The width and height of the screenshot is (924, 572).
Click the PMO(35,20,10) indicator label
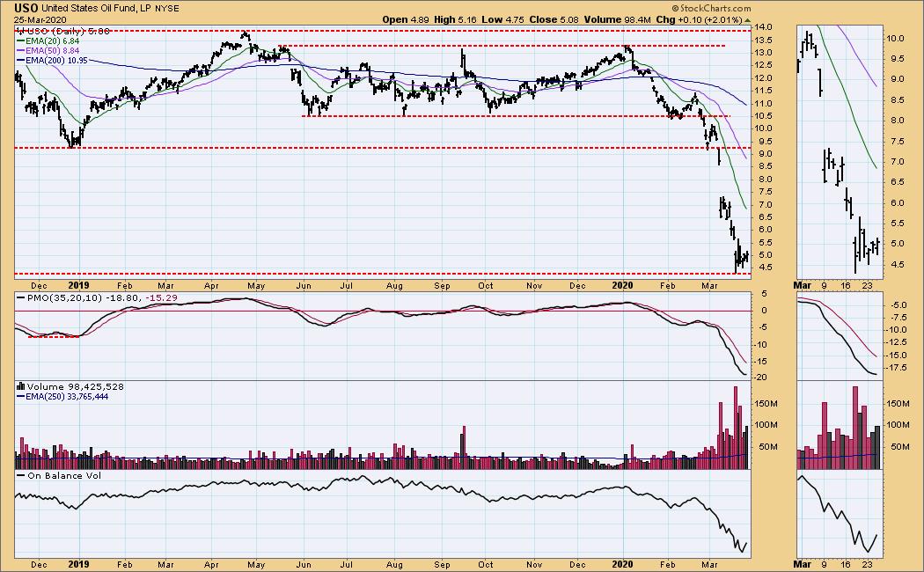point(64,298)
